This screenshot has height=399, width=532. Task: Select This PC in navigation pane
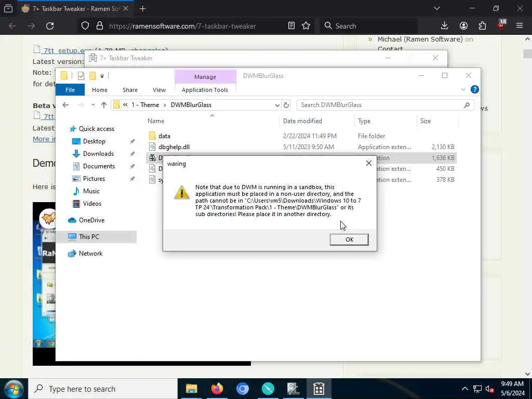(89, 237)
